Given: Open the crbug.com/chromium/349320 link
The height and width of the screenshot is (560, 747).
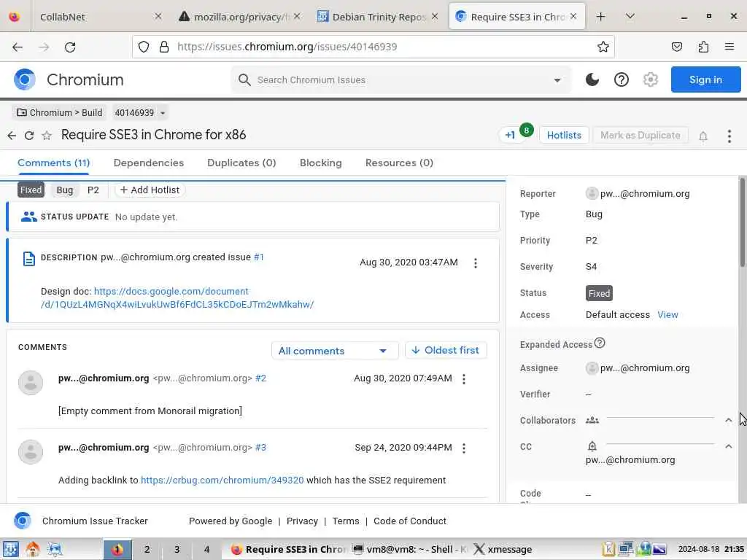Looking at the screenshot, I should coord(222,480).
